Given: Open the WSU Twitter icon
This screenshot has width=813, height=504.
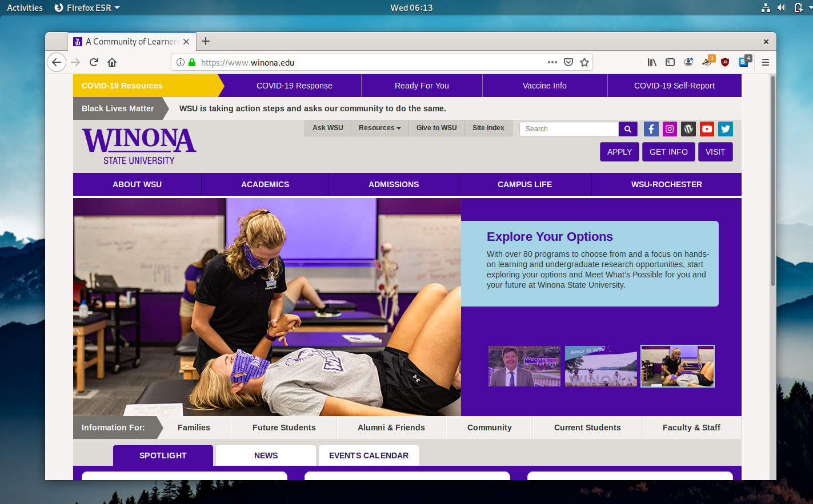Looking at the screenshot, I should point(726,129).
